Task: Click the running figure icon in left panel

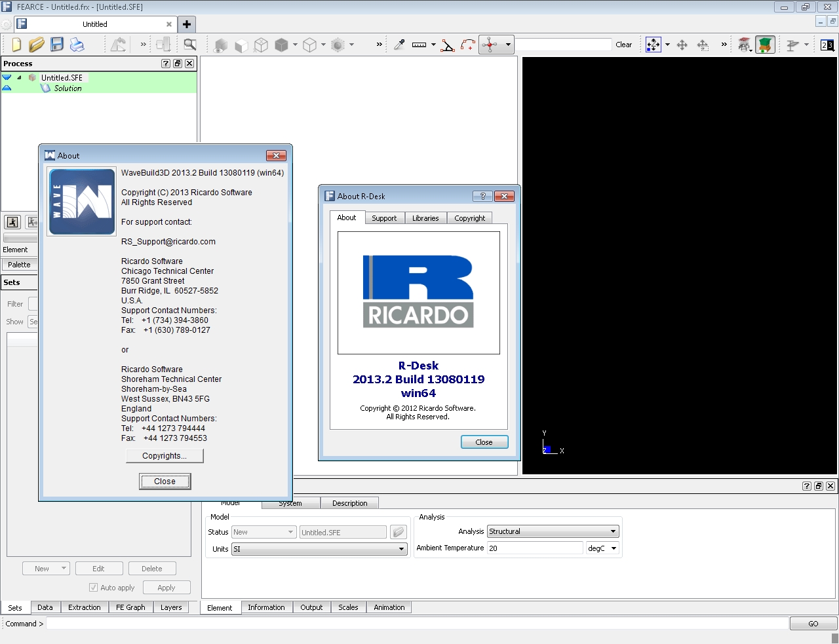Action: pos(12,222)
